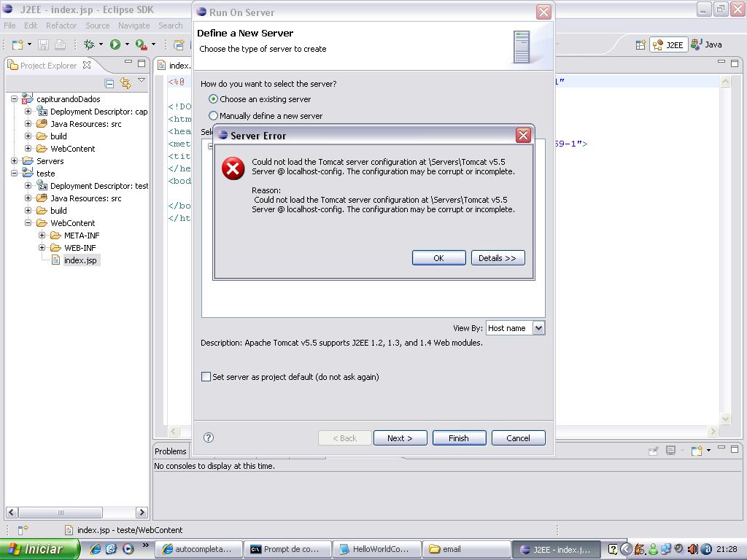Viewport: 747px width, 560px height.
Task: Open the File menu
Action: click(9, 26)
